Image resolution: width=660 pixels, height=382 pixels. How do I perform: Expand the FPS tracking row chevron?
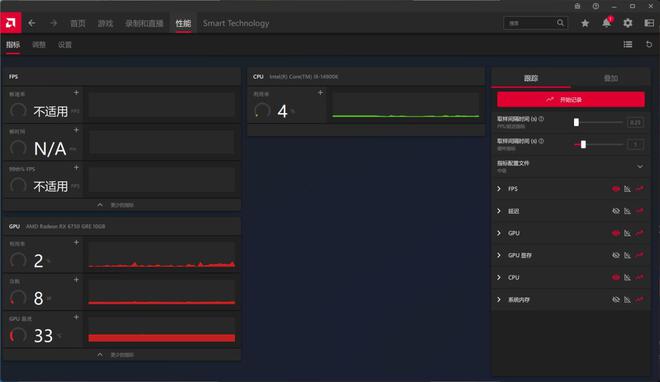coord(499,189)
